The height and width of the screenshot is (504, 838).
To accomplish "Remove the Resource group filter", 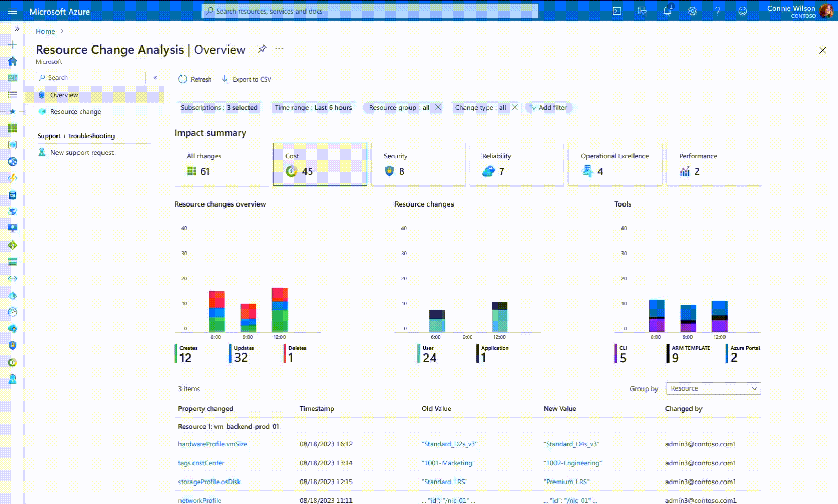I will (438, 107).
